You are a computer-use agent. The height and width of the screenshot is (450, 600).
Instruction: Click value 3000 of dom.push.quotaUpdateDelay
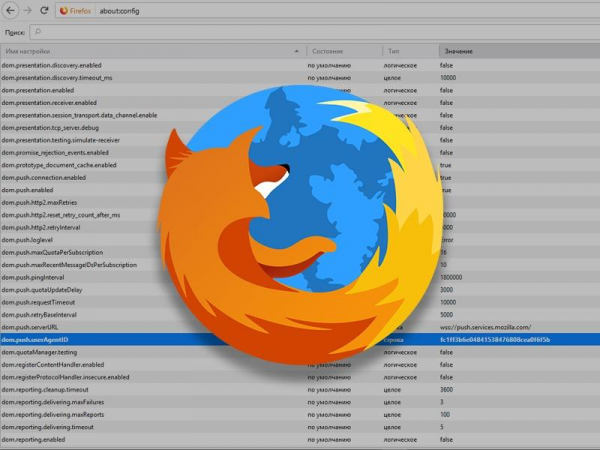447,290
